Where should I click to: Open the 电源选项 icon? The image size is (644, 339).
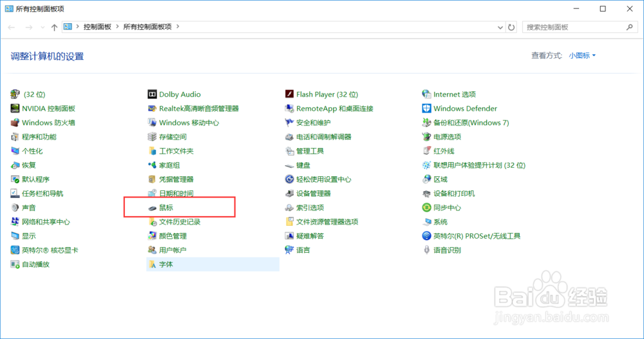pyautogui.click(x=427, y=136)
